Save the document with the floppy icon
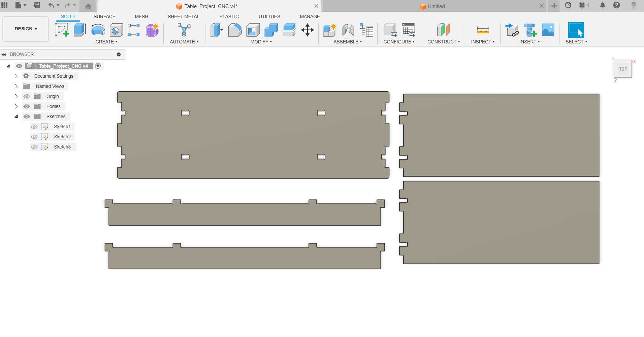 pos(37,5)
